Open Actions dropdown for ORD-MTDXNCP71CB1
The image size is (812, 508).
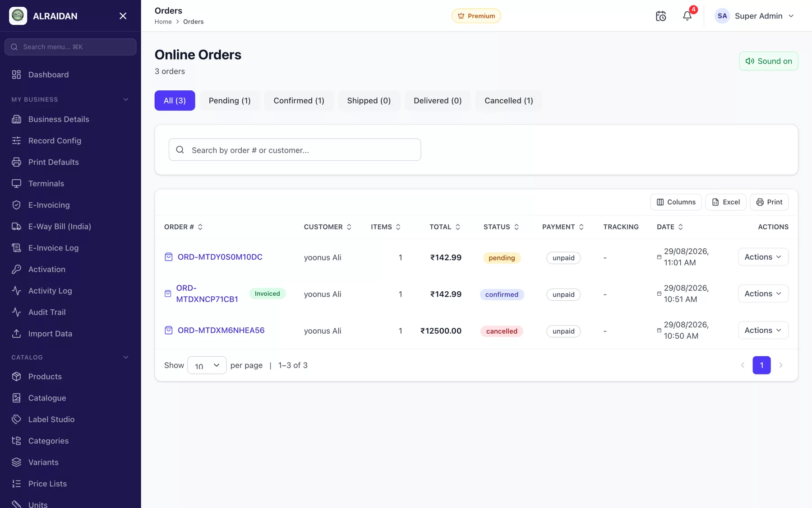coord(763,294)
